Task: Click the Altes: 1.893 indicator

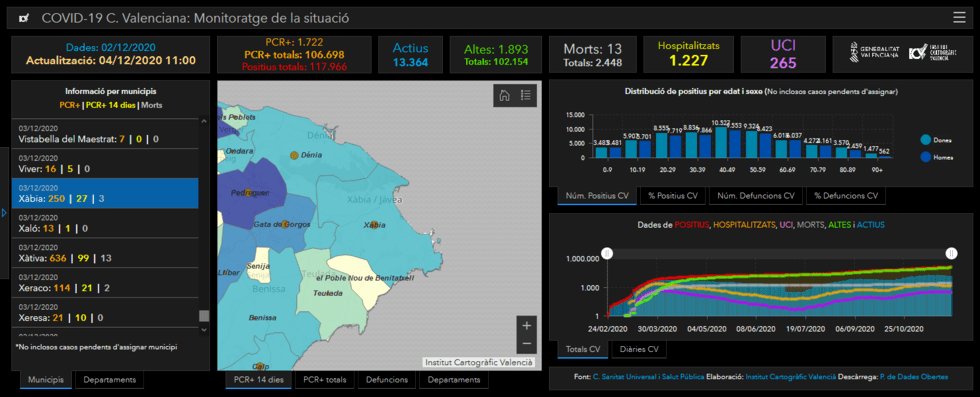Action: pyautogui.click(x=496, y=54)
